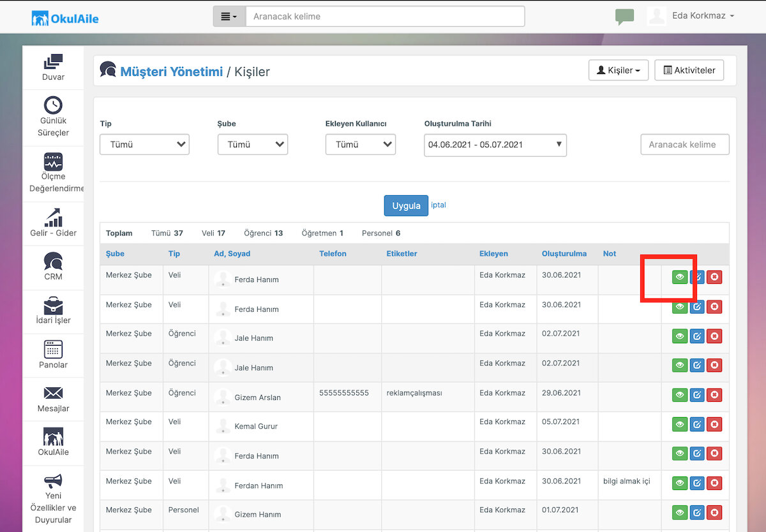Sort by Şube column header

point(115,253)
